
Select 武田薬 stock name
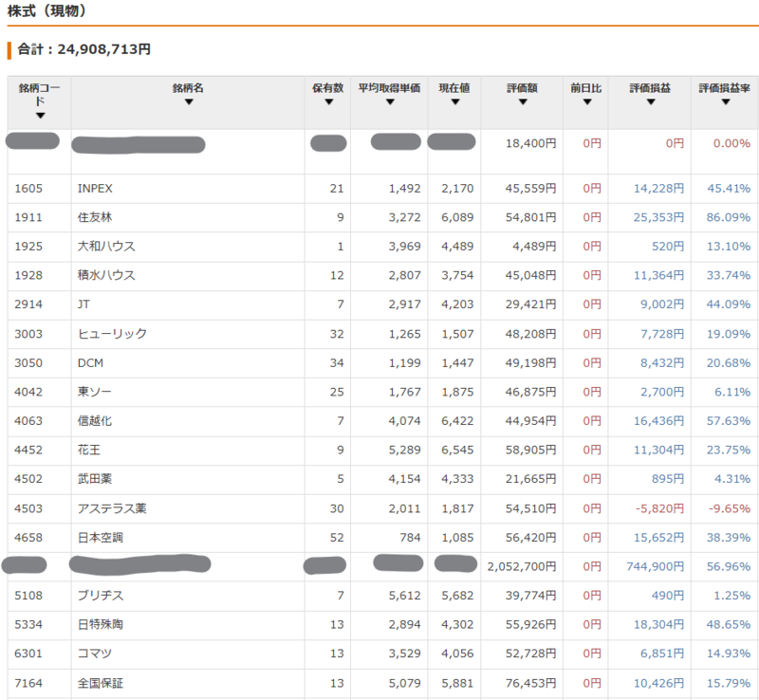[x=95, y=479]
